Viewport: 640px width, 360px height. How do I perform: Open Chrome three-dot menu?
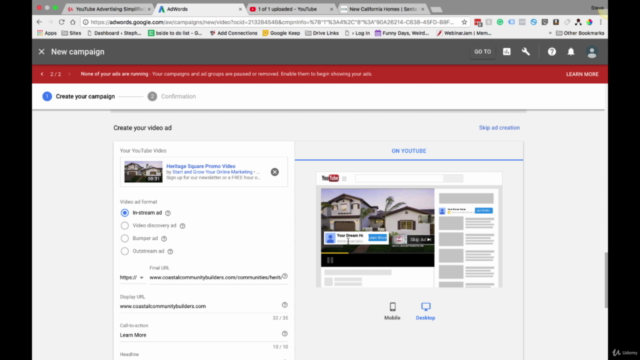pyautogui.click(x=601, y=22)
